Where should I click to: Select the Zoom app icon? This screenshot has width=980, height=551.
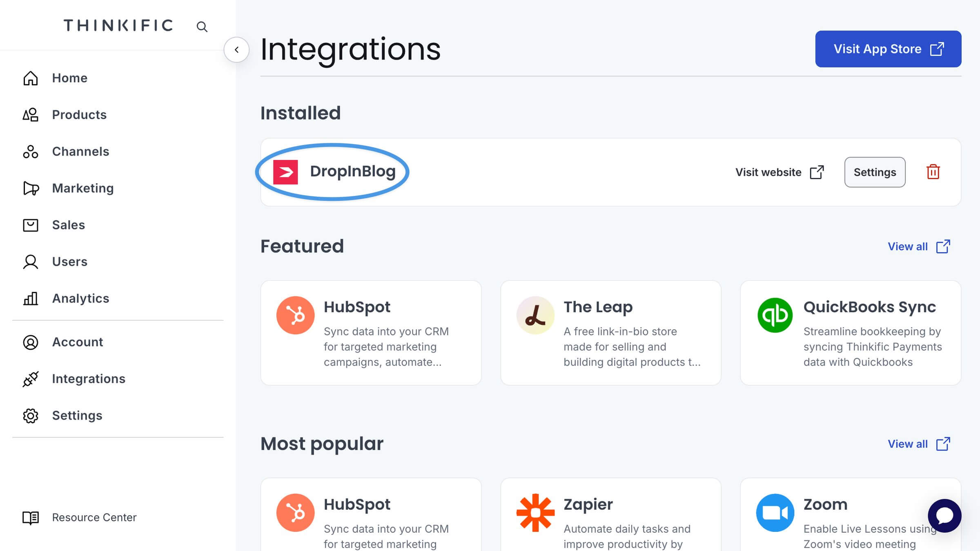(775, 513)
